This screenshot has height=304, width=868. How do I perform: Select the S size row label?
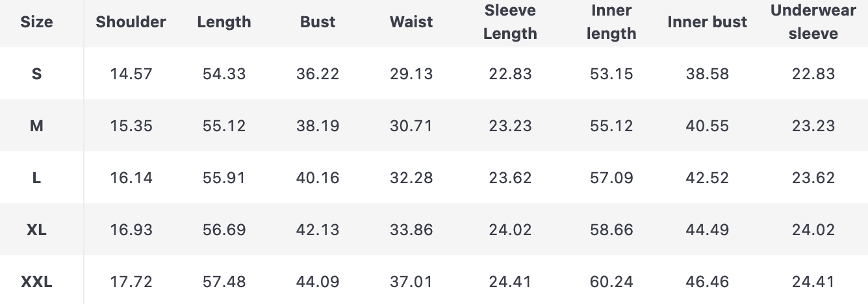tap(37, 74)
